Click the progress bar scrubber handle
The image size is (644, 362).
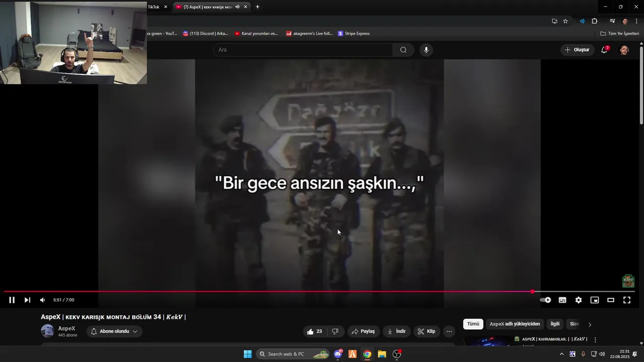[x=532, y=292]
